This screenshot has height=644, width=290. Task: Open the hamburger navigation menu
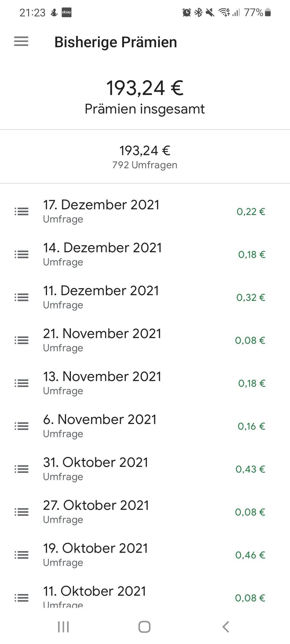21,42
